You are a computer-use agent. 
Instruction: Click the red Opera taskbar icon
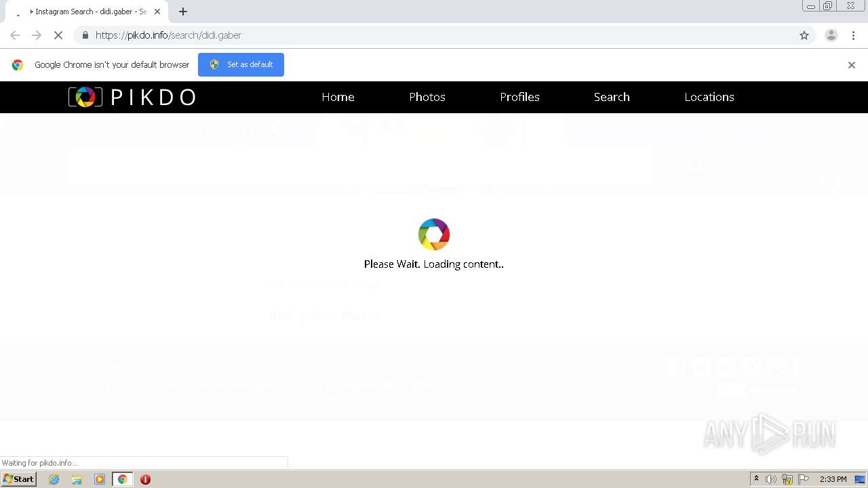(145, 479)
